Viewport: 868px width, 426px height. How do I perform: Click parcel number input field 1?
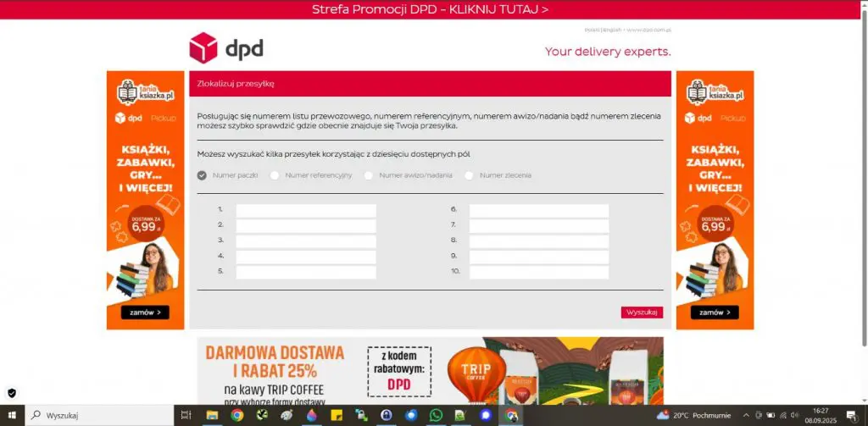pos(306,210)
